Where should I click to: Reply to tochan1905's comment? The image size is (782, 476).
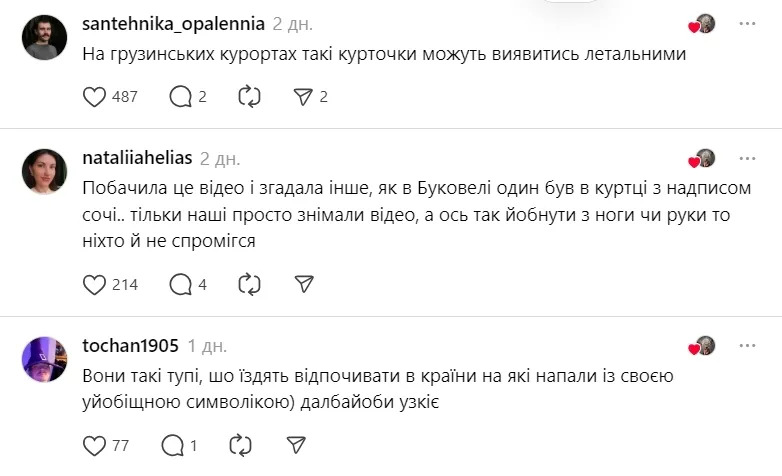pyautogui.click(x=172, y=444)
